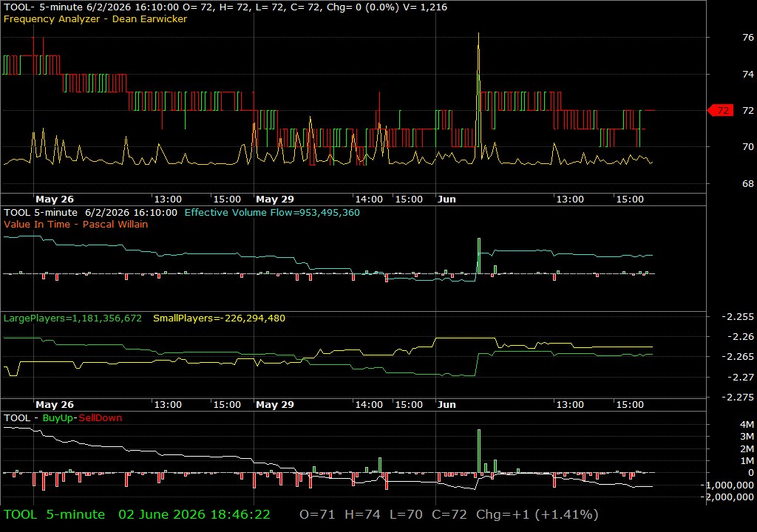Click the 74 label on price axis
The image size is (757, 532).
point(748,74)
